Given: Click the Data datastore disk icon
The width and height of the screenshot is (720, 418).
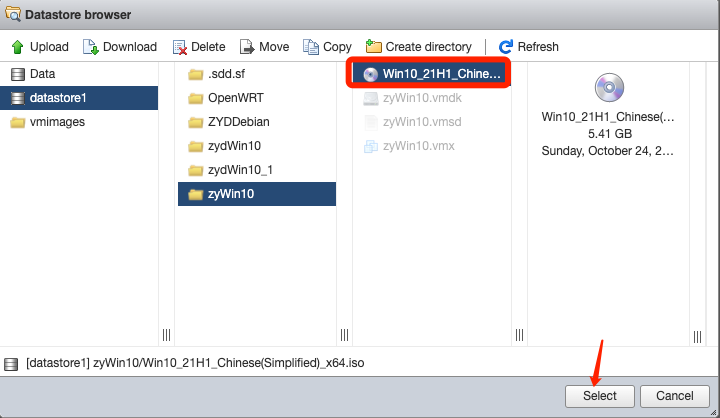Looking at the screenshot, I should (17, 74).
